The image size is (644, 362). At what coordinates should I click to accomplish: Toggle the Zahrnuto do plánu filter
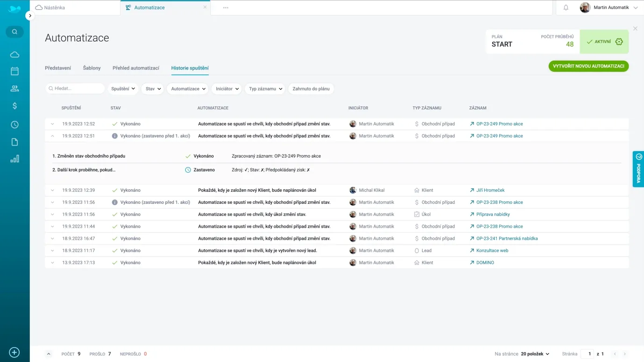pyautogui.click(x=311, y=89)
